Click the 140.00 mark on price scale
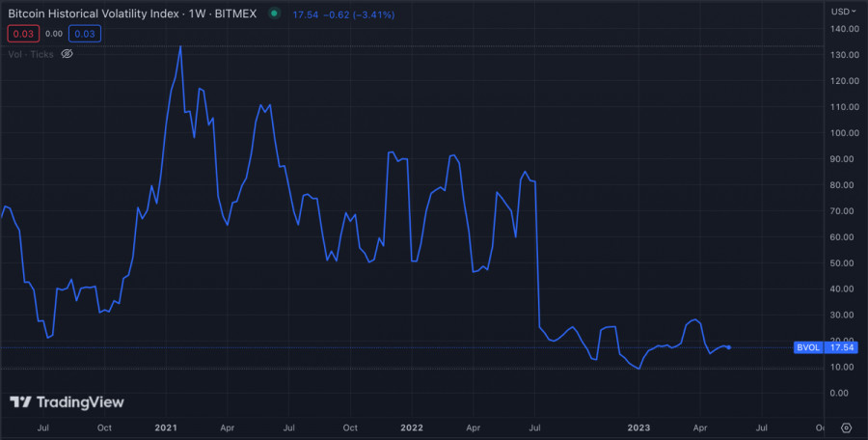Screen dimensions: 868x440 pyautogui.click(x=842, y=29)
